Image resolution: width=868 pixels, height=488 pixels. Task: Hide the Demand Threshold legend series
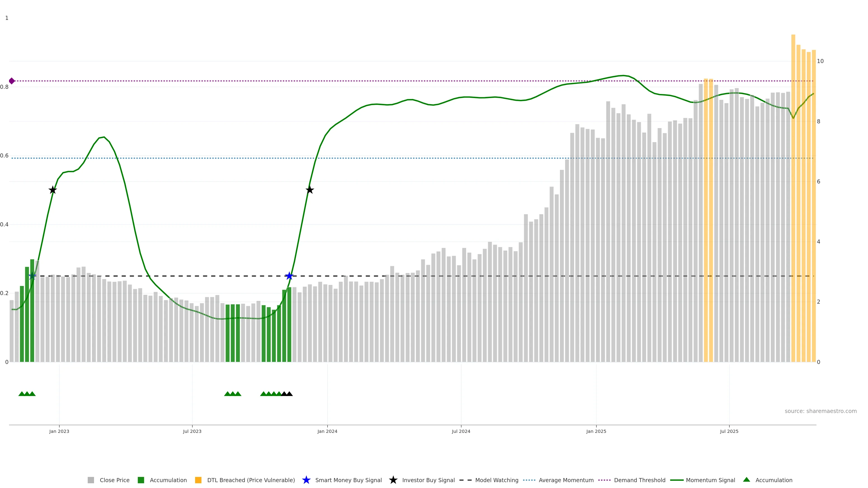click(x=639, y=480)
